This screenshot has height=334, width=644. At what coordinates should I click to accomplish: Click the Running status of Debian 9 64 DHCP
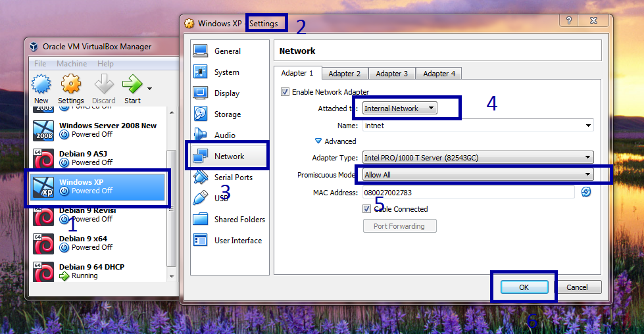(x=85, y=275)
